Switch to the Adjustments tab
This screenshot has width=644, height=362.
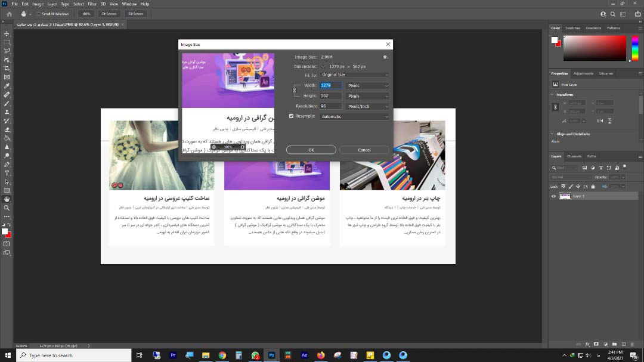click(x=583, y=73)
